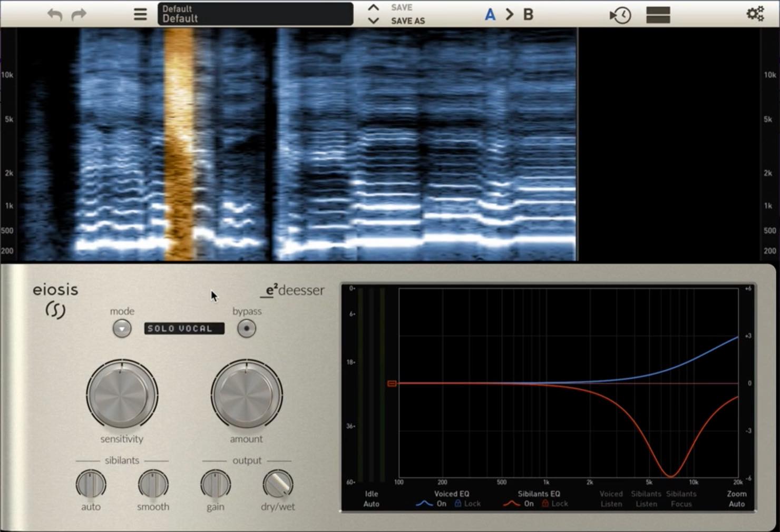The image size is (780, 532).
Task: Click the undo arrow icon
Action: point(55,14)
